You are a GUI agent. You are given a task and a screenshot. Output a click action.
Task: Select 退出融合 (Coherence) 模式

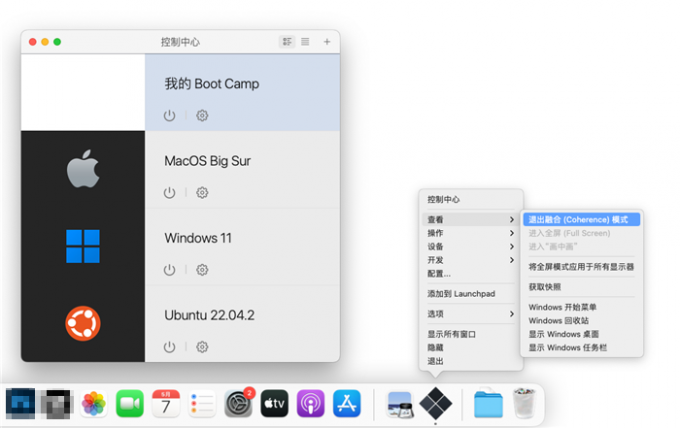point(582,219)
